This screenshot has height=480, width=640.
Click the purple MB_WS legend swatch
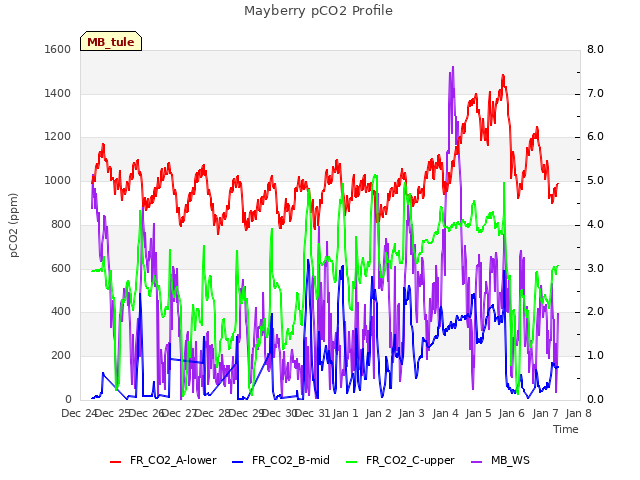tap(477, 462)
